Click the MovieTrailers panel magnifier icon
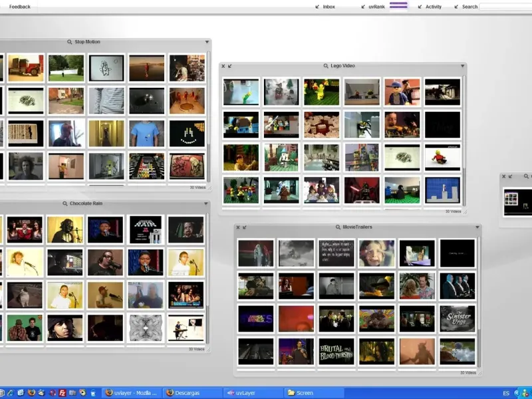 pos(338,227)
